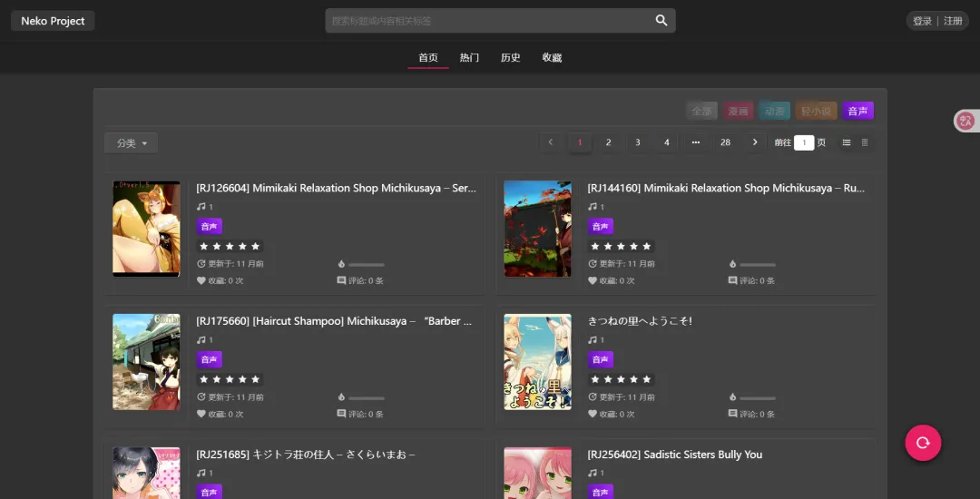980x499 pixels.
Task: Select current page 1 button
Action: point(579,142)
